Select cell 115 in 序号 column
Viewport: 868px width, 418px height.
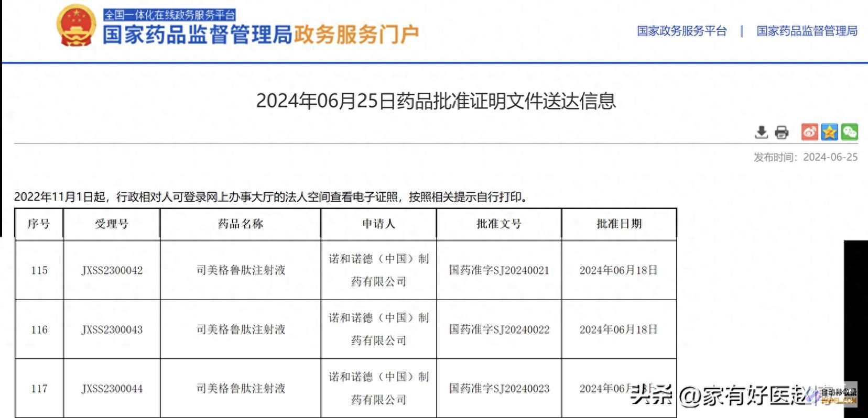tap(39, 270)
